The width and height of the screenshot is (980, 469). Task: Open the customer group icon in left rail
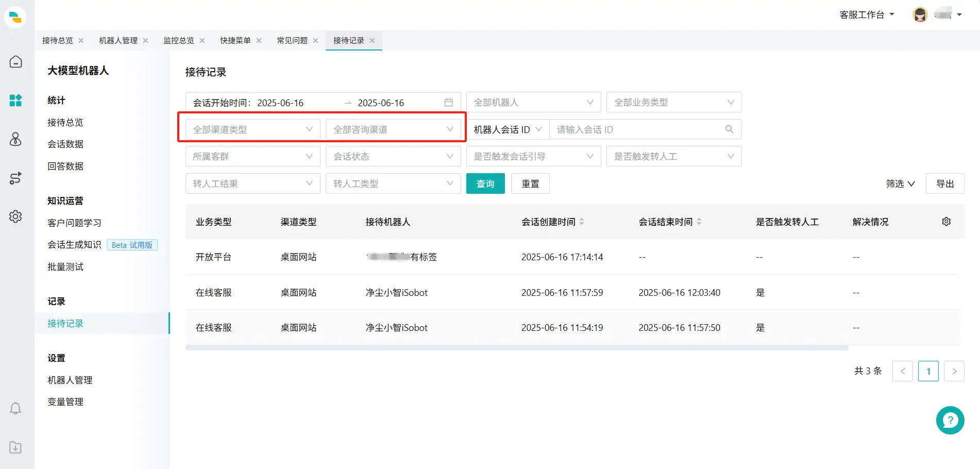pyautogui.click(x=15, y=139)
